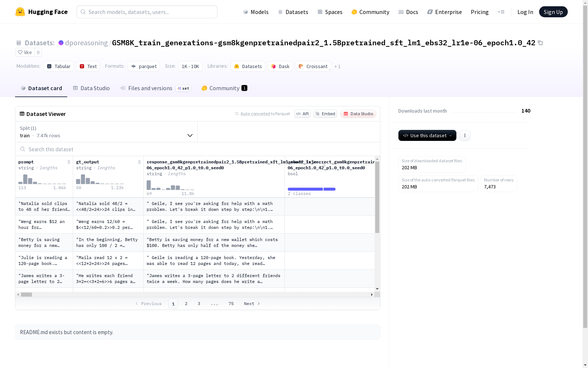Image resolution: width=588 pixels, height=368 pixels.
Task: Click the parquet format tag
Action: coord(144,66)
